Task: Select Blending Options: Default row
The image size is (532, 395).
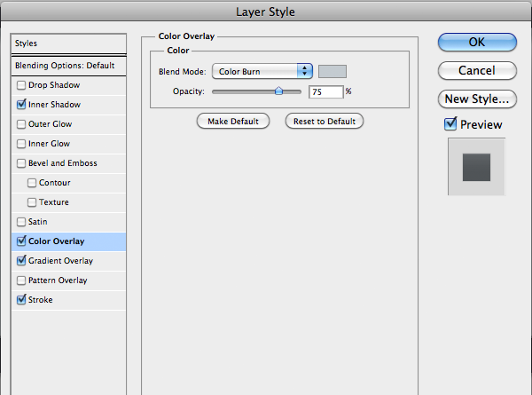Action: coord(69,66)
